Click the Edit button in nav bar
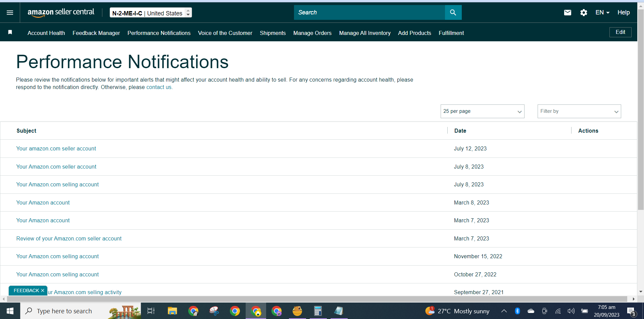Viewport: 644px width, 319px height. [620, 32]
